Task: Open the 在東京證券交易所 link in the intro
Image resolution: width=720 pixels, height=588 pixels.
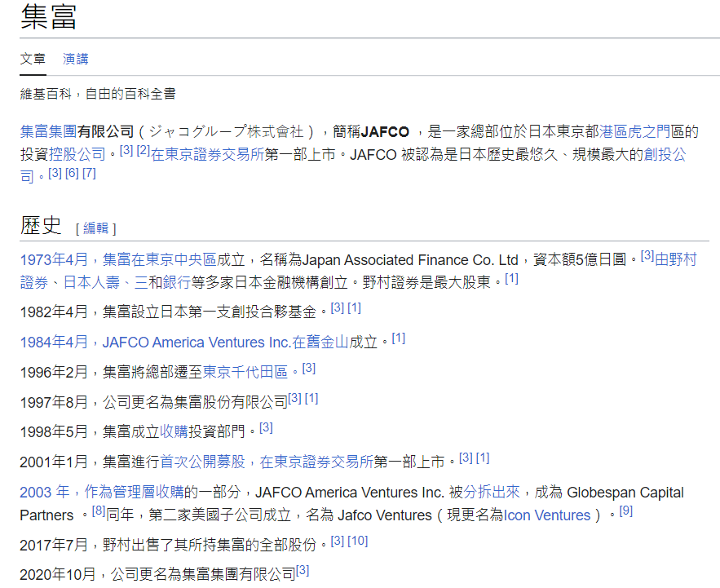Action: [x=208, y=154]
